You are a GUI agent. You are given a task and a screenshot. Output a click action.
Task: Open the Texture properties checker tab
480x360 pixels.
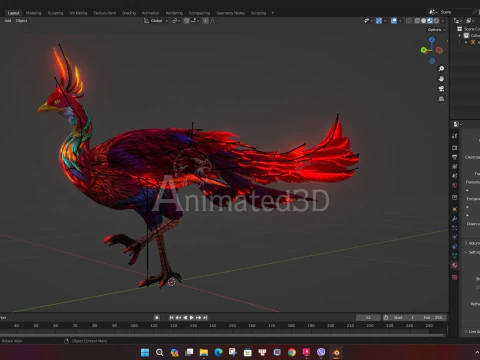coord(454,277)
